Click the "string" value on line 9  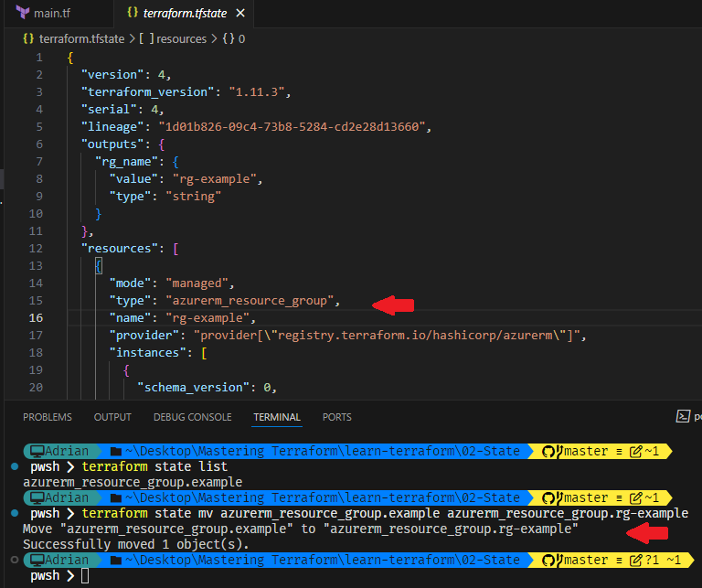coord(194,197)
